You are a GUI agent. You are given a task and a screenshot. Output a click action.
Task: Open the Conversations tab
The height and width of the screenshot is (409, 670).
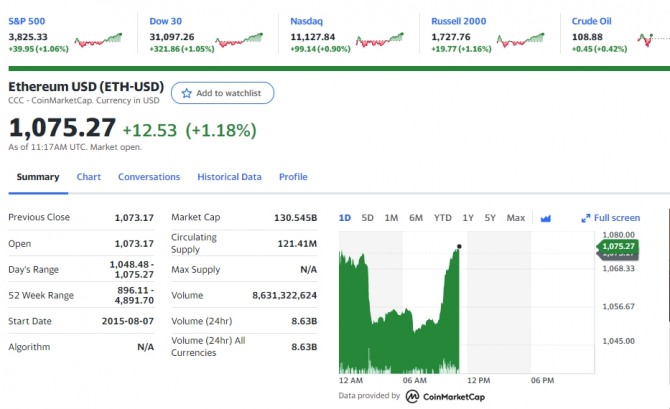tap(149, 177)
